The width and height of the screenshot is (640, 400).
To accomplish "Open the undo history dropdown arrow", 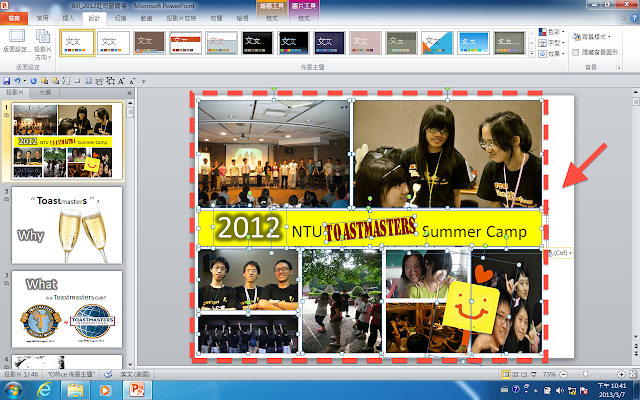I will [24, 81].
